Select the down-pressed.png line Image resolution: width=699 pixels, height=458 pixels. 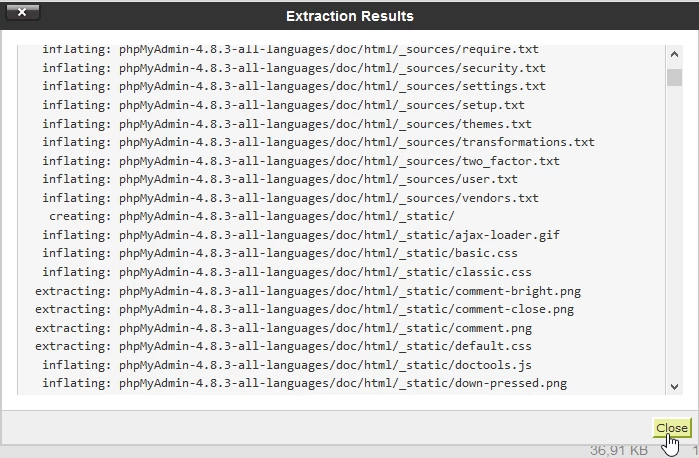point(304,383)
